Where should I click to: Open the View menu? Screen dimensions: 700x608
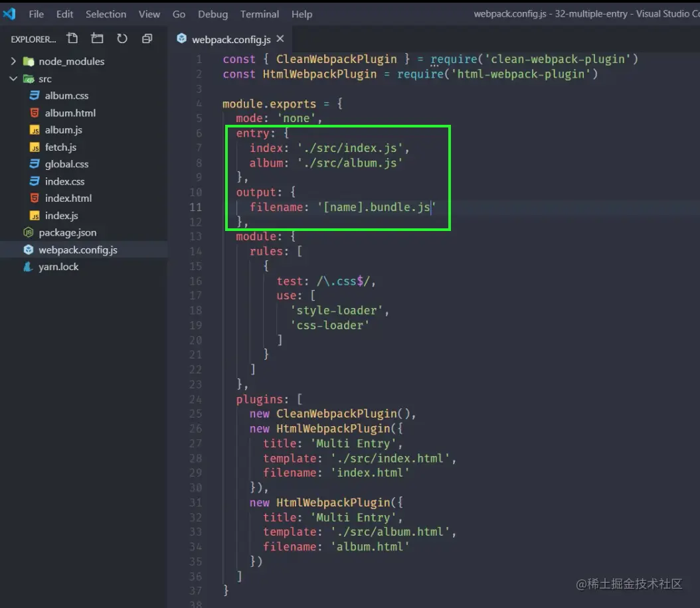pyautogui.click(x=149, y=15)
